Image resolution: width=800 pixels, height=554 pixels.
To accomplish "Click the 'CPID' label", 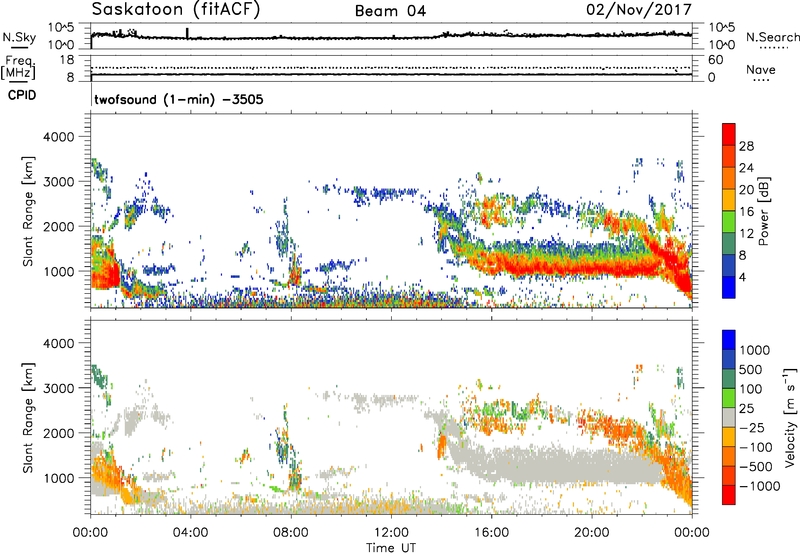I will 22,95.
